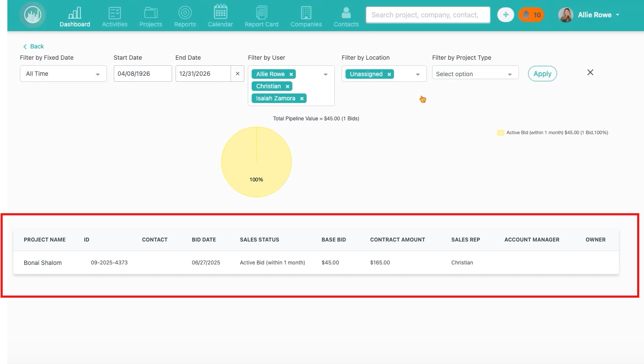Open Report Card icon
Image resolution: width=644 pixels, height=364 pixels.
261,13
